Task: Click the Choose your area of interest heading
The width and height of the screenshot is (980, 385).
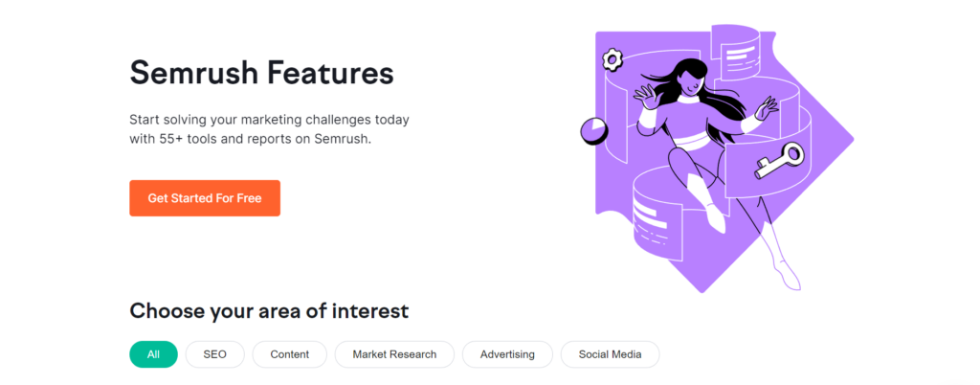Action: (269, 310)
